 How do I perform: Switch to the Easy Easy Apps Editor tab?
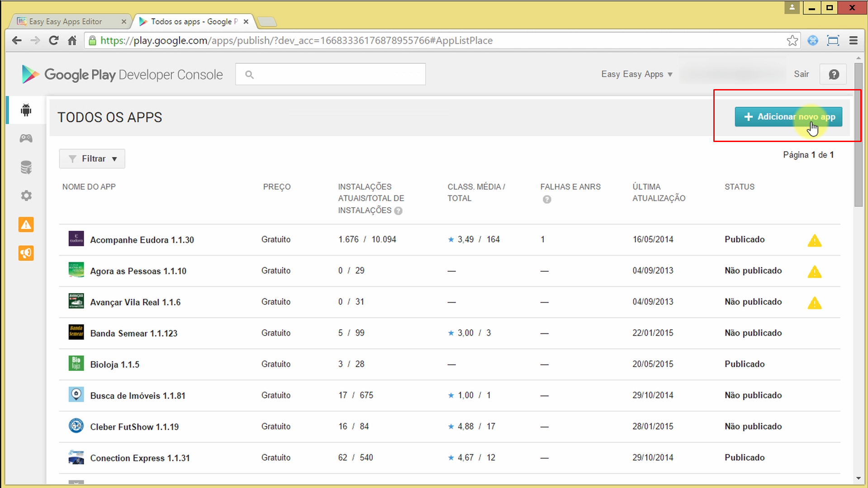tap(66, 22)
